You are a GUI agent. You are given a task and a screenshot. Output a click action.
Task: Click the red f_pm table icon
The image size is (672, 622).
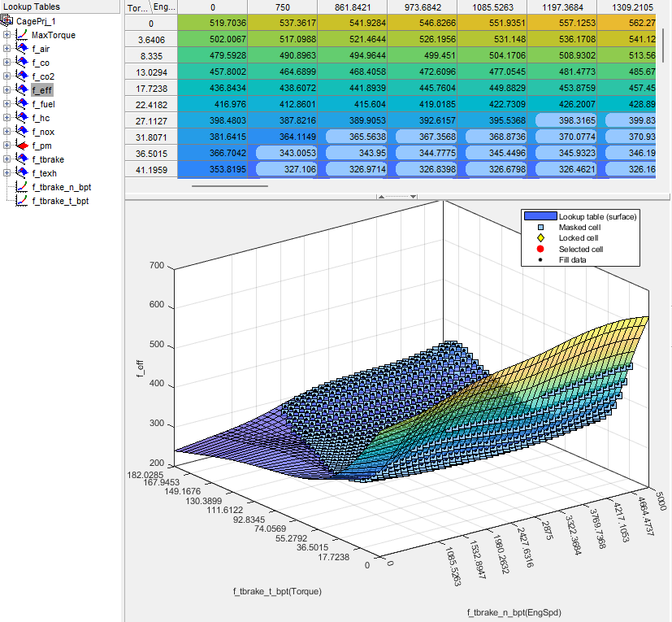coord(23,146)
